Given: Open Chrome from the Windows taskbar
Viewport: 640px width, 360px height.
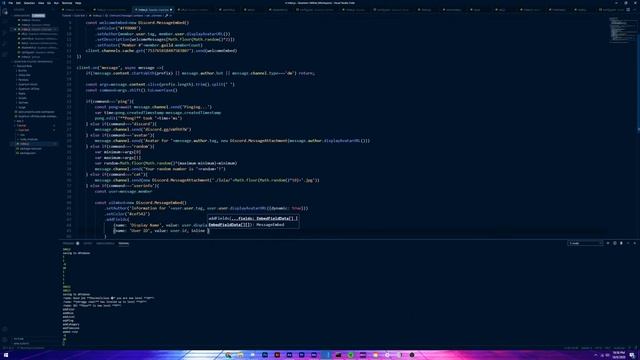Looking at the screenshot, I should coord(229,355).
